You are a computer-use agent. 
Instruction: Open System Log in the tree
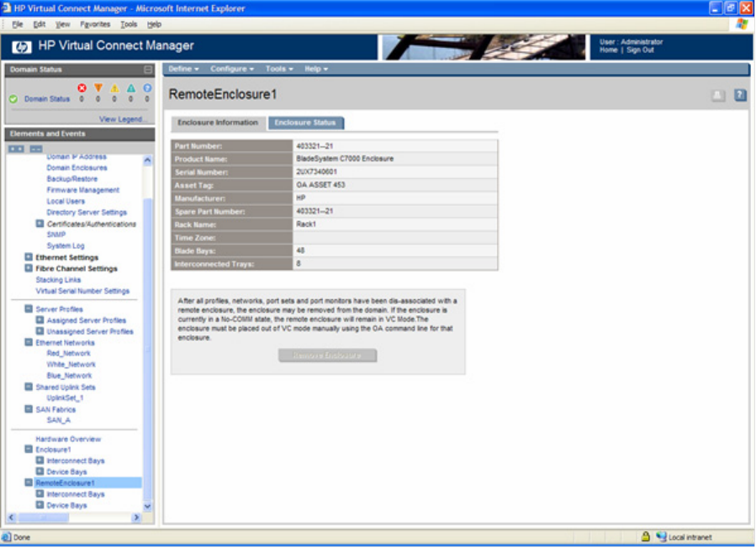(66, 245)
